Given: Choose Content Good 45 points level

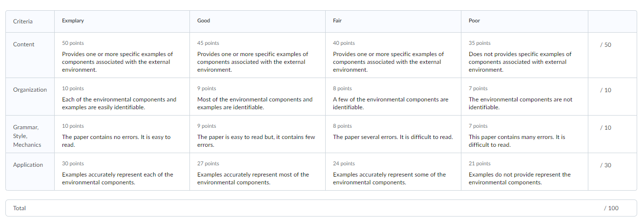Looking at the screenshot, I should 257,55.
